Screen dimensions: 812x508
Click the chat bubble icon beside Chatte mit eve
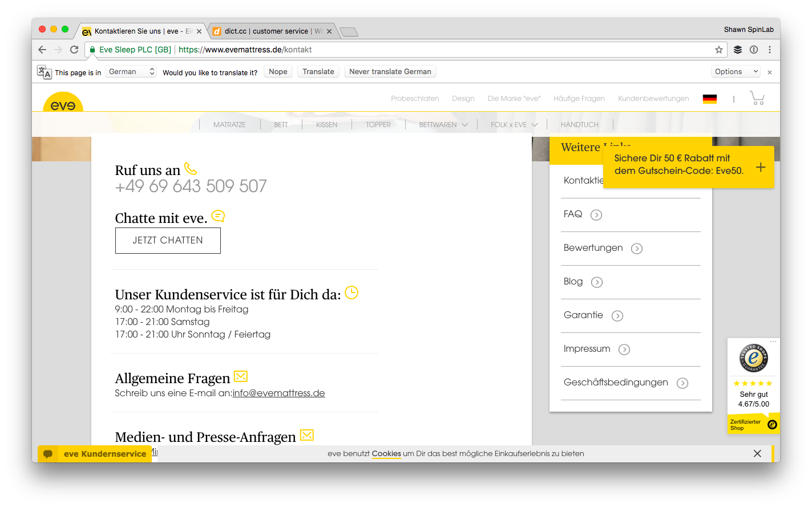pyautogui.click(x=218, y=216)
